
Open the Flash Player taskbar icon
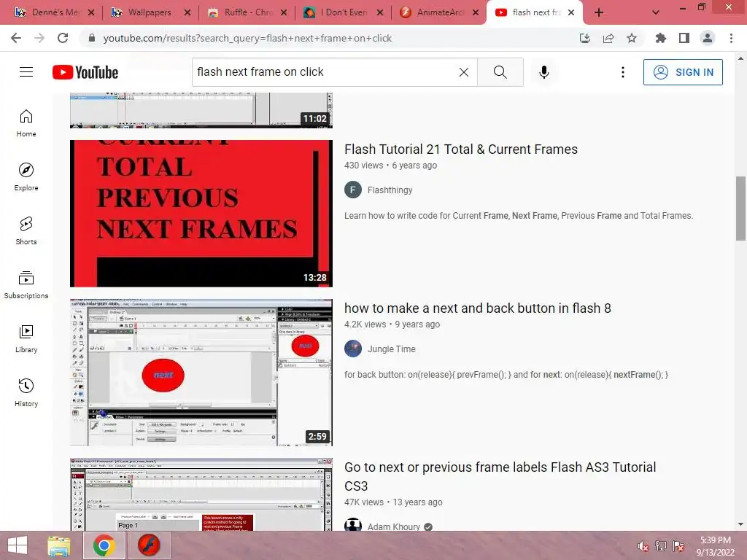[149, 545]
